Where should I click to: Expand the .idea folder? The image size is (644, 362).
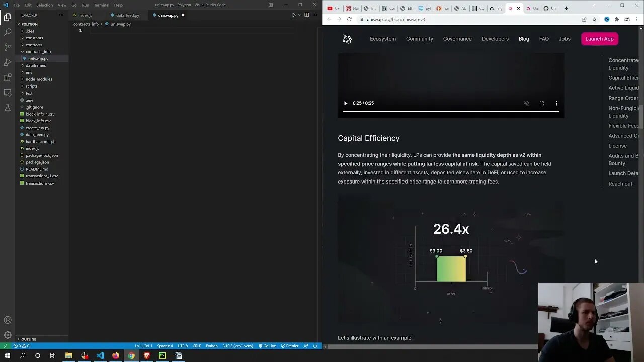coord(30,31)
